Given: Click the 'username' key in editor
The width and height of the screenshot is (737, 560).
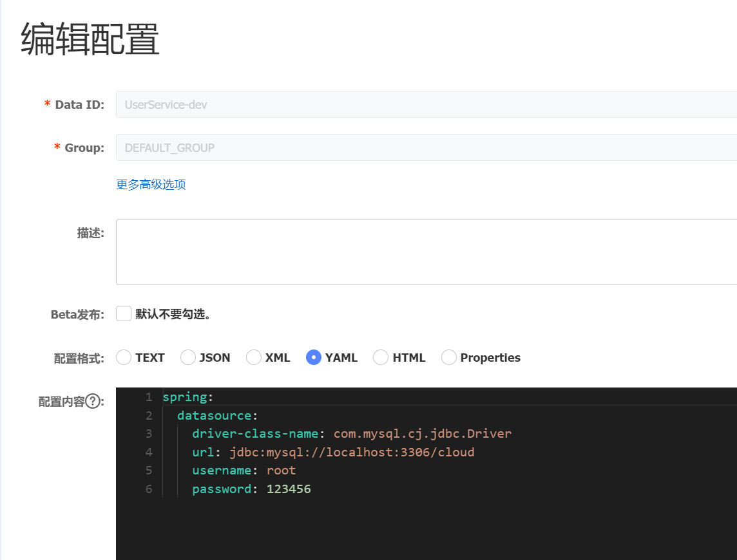Looking at the screenshot, I should pos(222,471).
